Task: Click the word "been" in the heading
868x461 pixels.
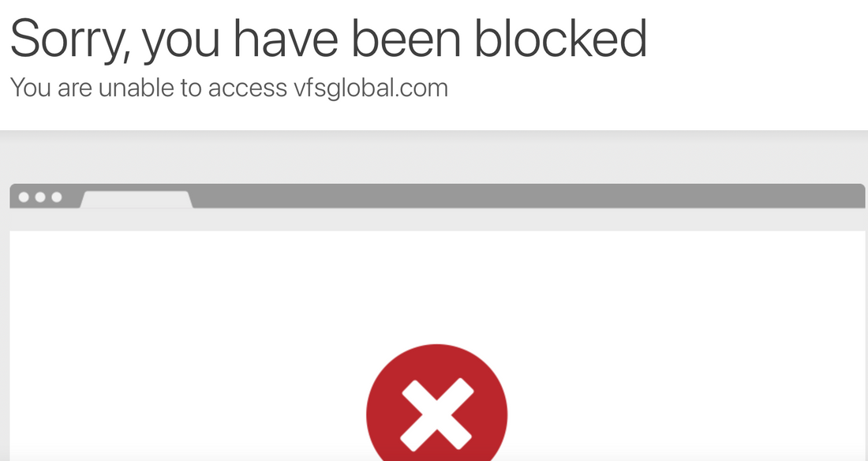Action: click(406, 38)
